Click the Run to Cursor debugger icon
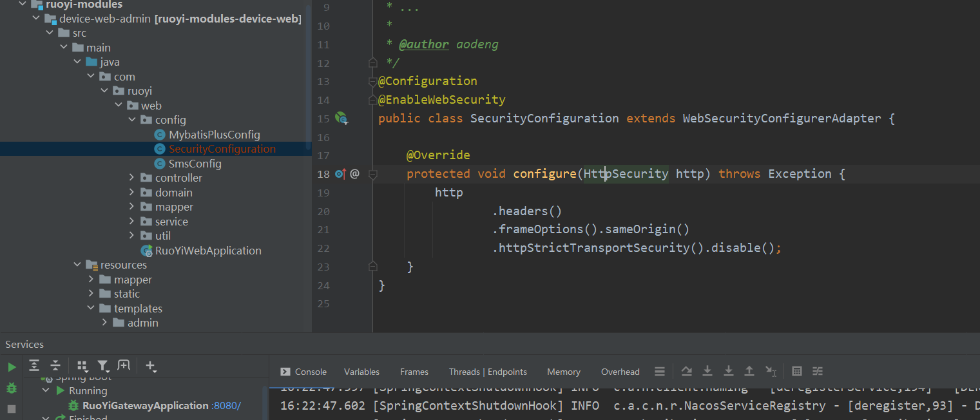This screenshot has height=420, width=980. point(771,371)
